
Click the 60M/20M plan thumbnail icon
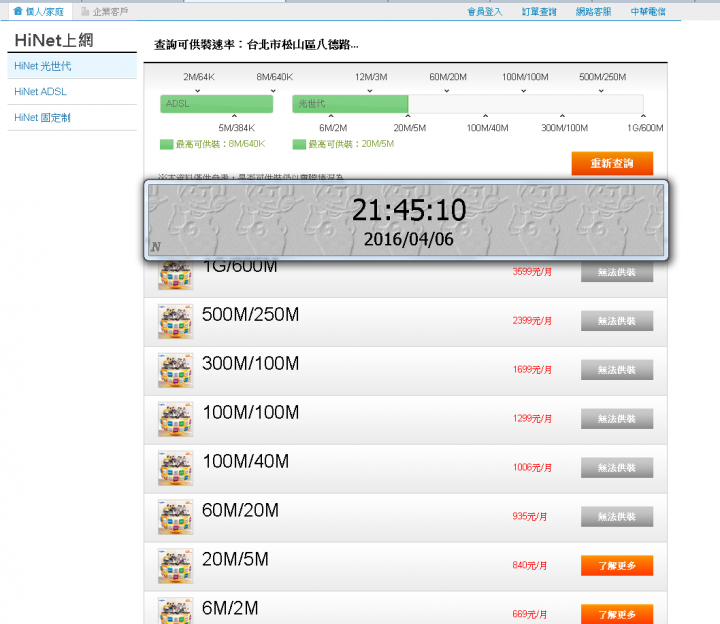[175, 517]
